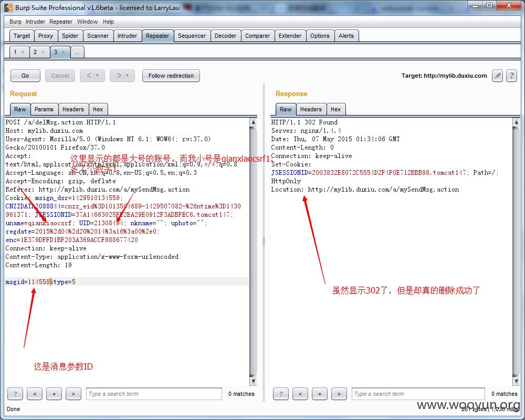The image size is (525, 420).
Task: Select response Raw view tab
Action: tap(286, 109)
